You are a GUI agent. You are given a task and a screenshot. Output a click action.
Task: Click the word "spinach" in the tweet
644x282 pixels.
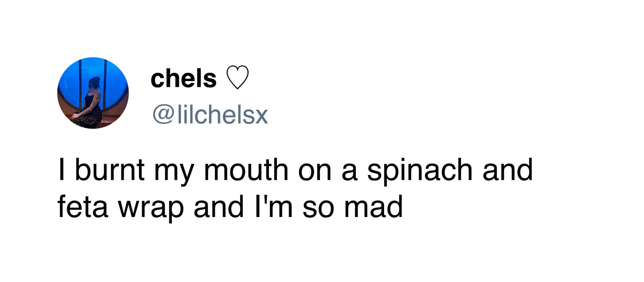(420, 171)
